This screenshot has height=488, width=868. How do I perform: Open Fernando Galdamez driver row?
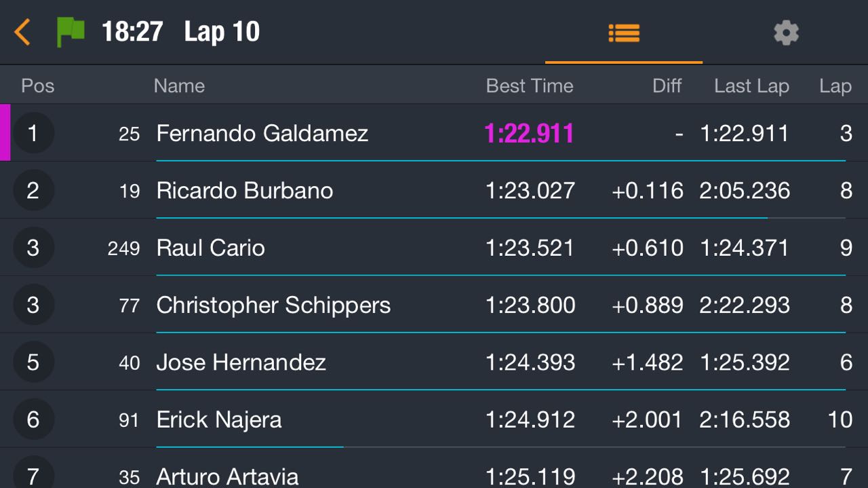[x=434, y=133]
